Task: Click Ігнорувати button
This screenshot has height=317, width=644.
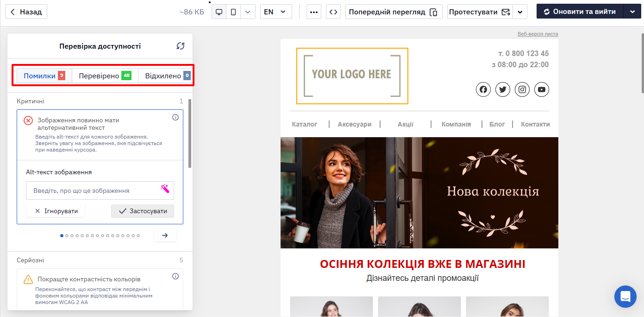Action: point(56,211)
